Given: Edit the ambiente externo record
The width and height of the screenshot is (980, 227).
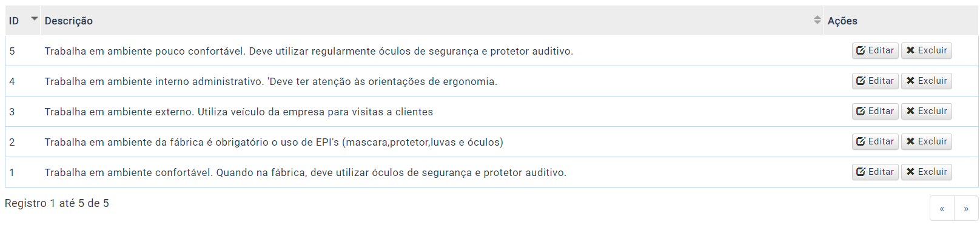Looking at the screenshot, I should click(x=875, y=111).
